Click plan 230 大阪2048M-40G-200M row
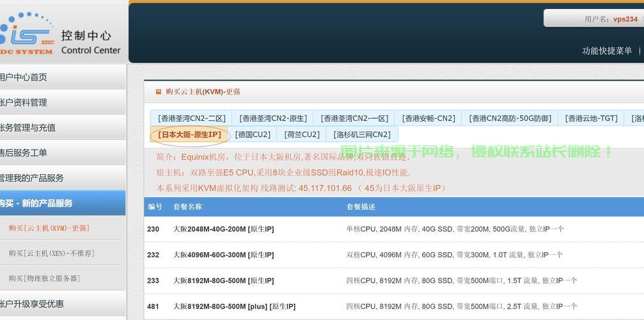This screenshot has height=320, width=644. coord(223,229)
